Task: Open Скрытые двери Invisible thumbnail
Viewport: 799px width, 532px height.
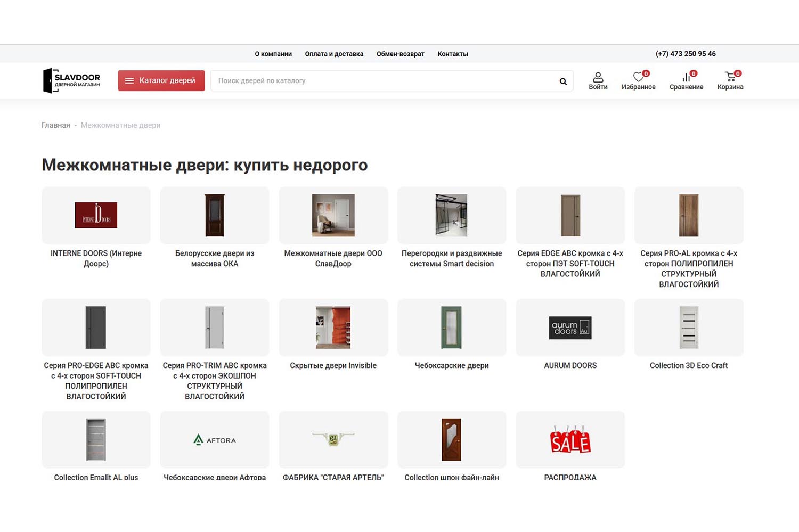Action: click(x=333, y=328)
